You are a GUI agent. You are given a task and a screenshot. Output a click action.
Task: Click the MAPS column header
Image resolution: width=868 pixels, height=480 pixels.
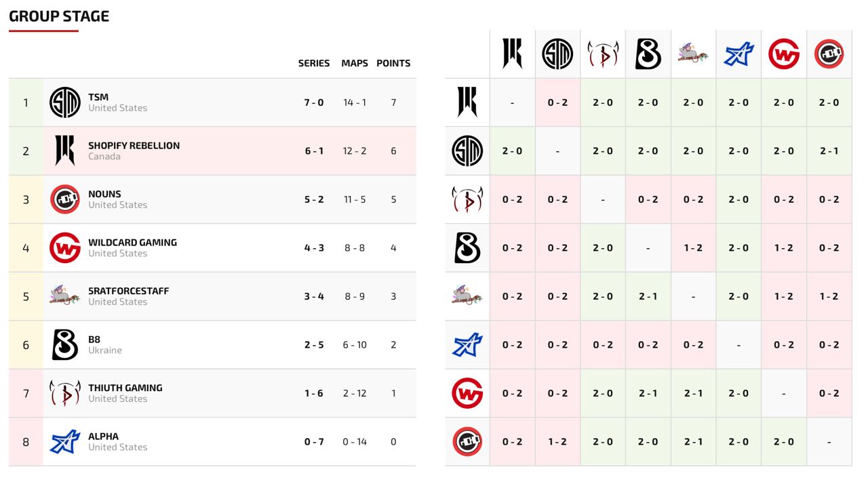click(355, 63)
